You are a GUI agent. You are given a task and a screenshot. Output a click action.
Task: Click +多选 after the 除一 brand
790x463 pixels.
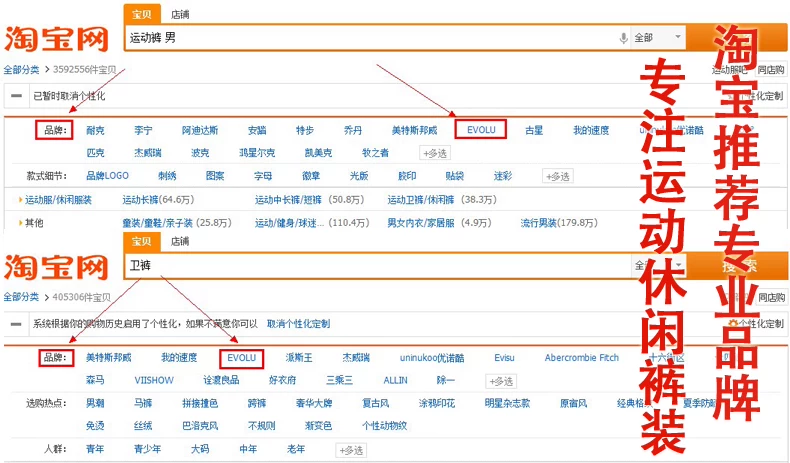(501, 381)
